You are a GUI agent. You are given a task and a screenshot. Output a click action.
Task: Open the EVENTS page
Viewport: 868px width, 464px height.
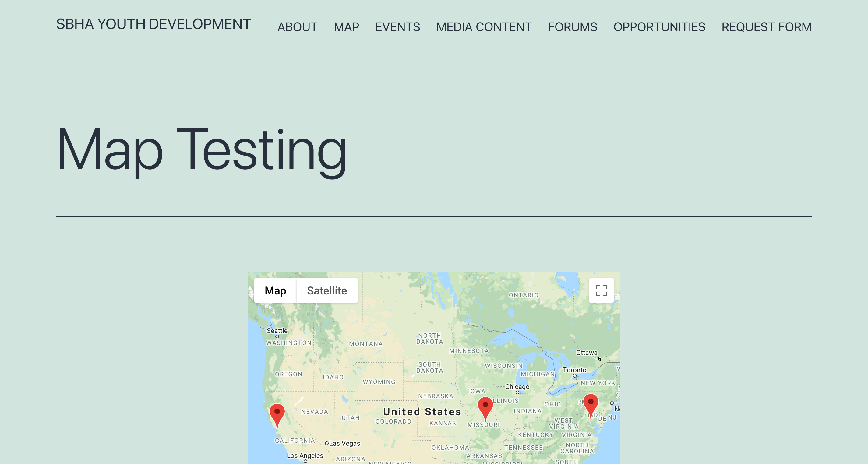(398, 27)
